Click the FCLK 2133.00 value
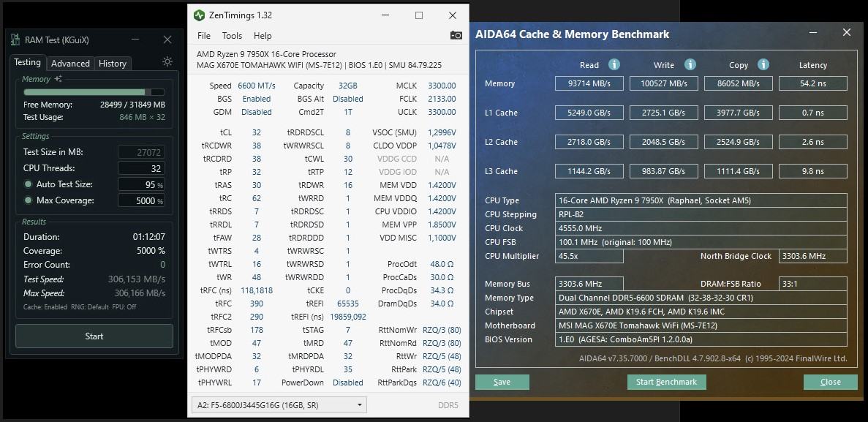868x422 pixels. (442, 99)
